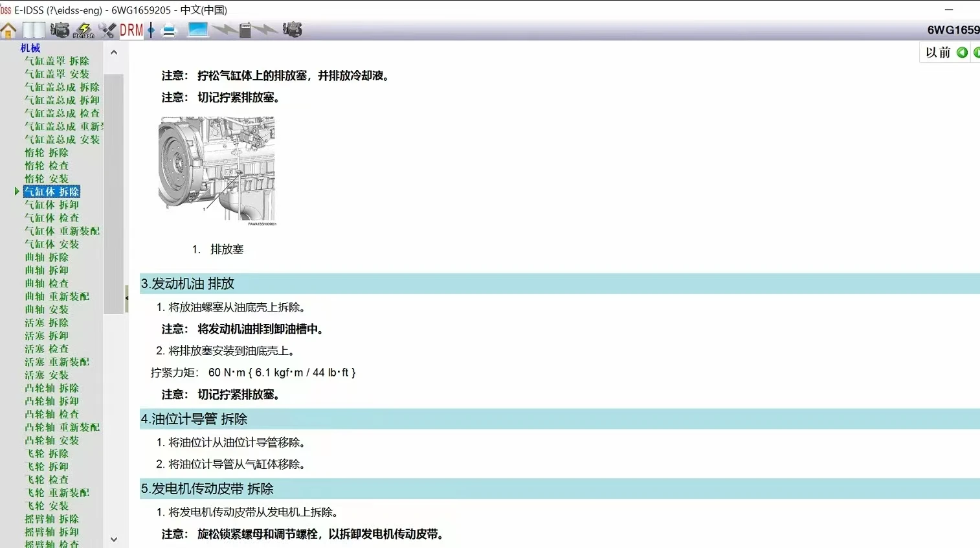The image size is (980, 548).
Task: Select 曲轴 检查 in the sidebar tree
Action: (46, 283)
